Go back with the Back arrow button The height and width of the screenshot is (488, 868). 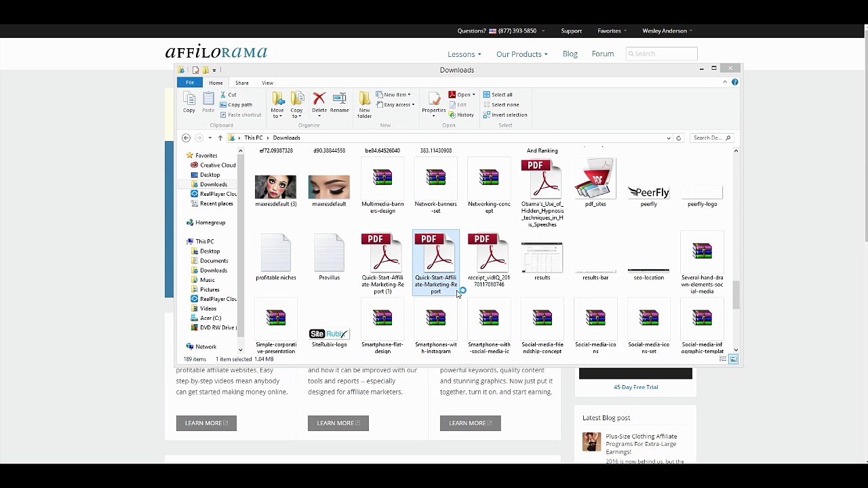click(186, 138)
